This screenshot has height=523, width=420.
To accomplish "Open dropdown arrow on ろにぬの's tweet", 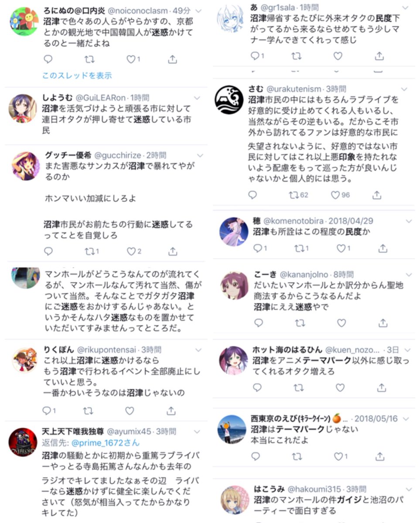I will coord(198,10).
